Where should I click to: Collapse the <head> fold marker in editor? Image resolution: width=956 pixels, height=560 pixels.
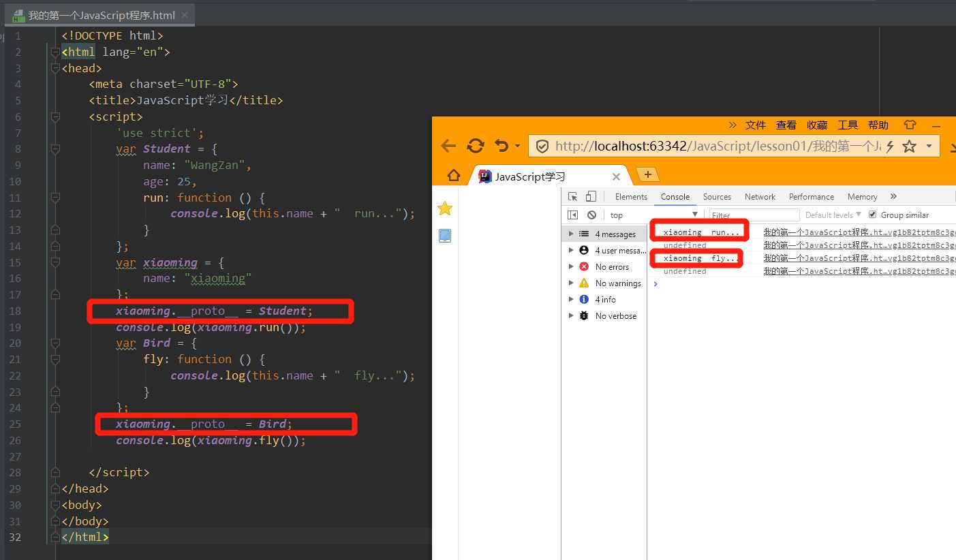click(55, 68)
